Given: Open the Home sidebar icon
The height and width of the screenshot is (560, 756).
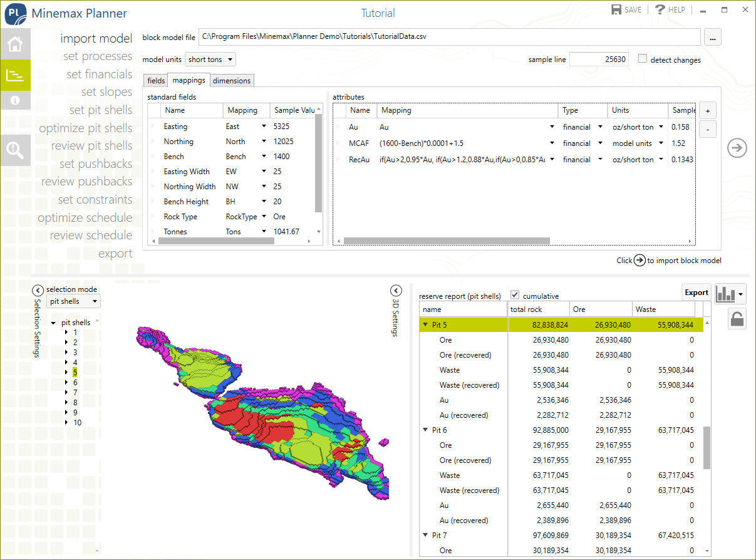Looking at the screenshot, I should tap(15, 44).
